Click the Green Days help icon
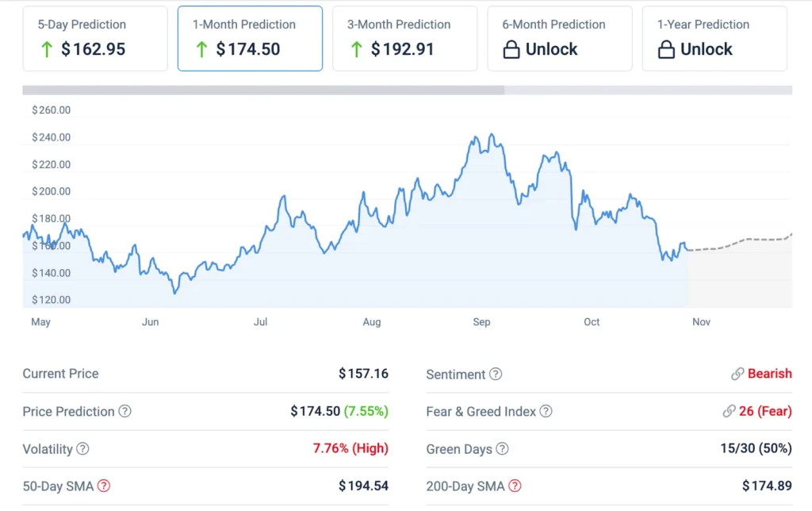 point(502,449)
